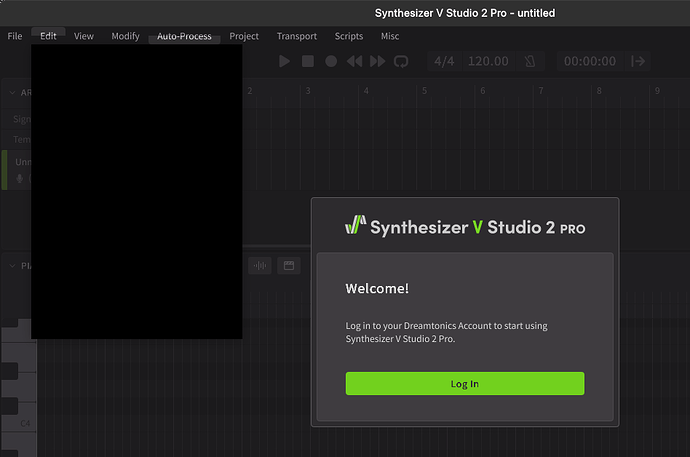
Task: Open the Edit menu
Action: coord(48,36)
